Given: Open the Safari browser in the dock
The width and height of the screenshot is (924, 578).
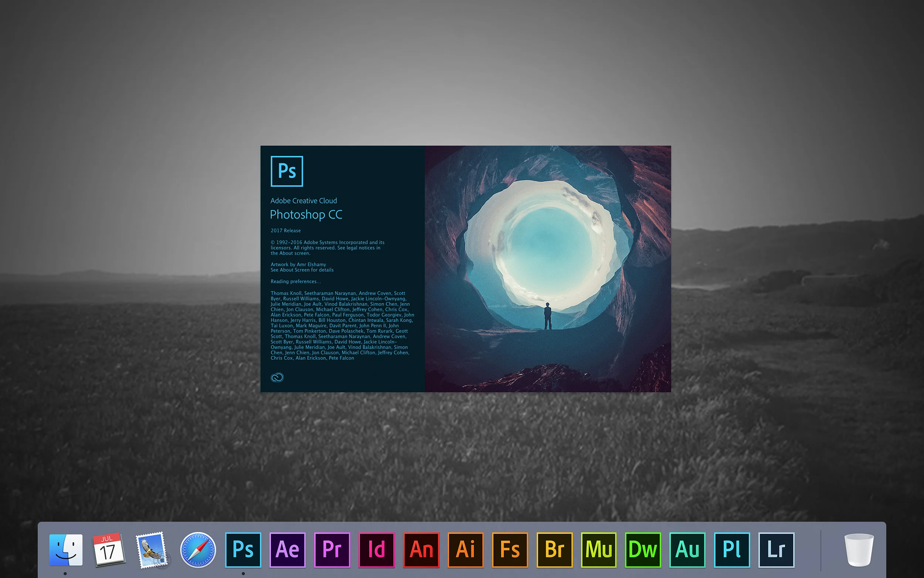Looking at the screenshot, I should (x=198, y=550).
